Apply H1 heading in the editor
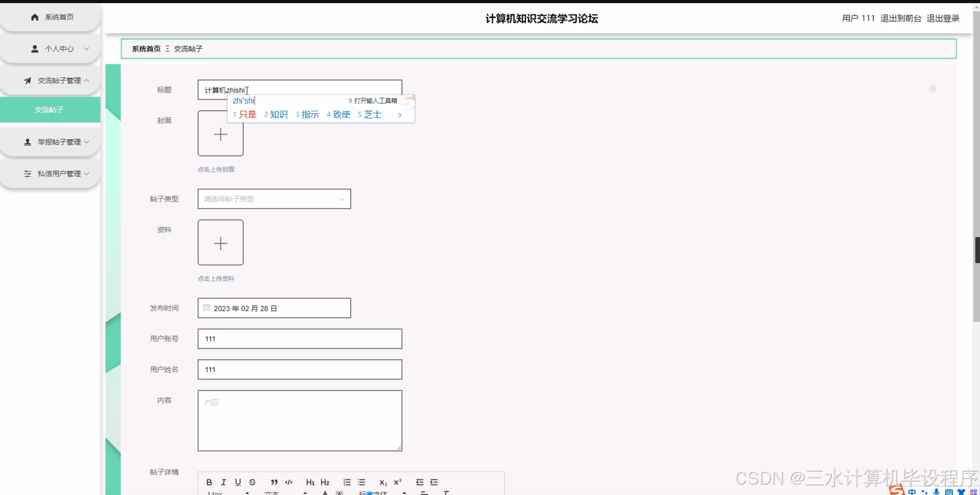This screenshot has width=980, height=495. tap(310, 482)
